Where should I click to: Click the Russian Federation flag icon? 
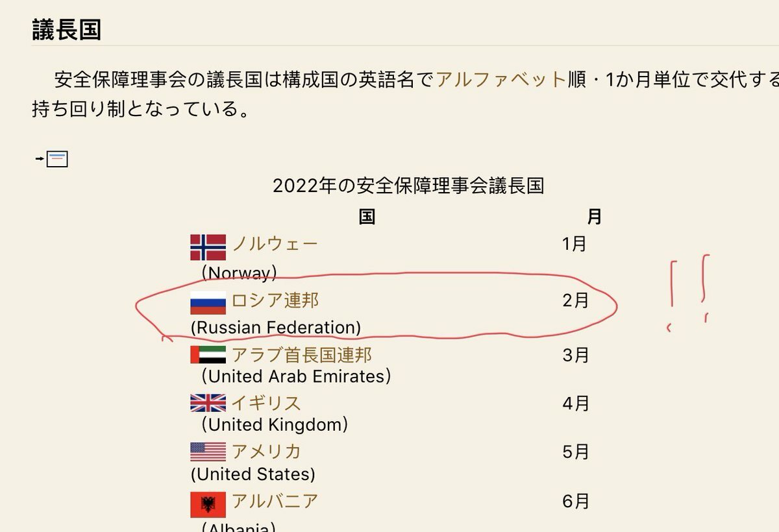[208, 302]
